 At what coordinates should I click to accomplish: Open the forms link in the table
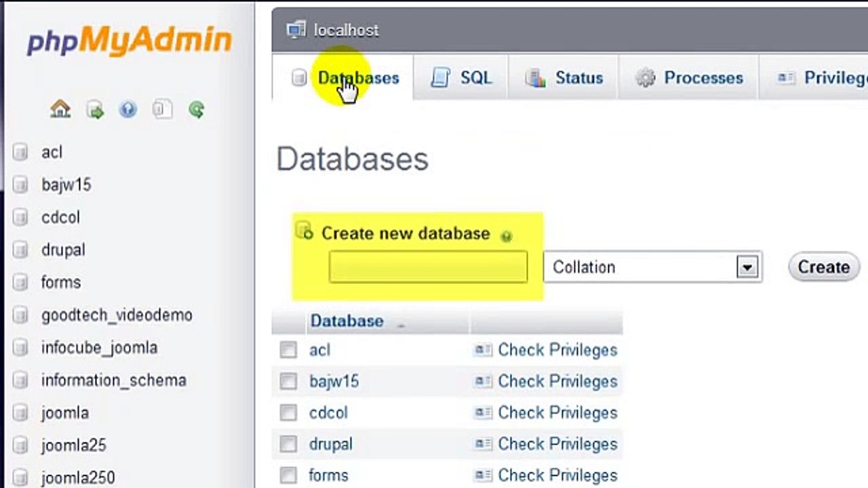(328, 475)
